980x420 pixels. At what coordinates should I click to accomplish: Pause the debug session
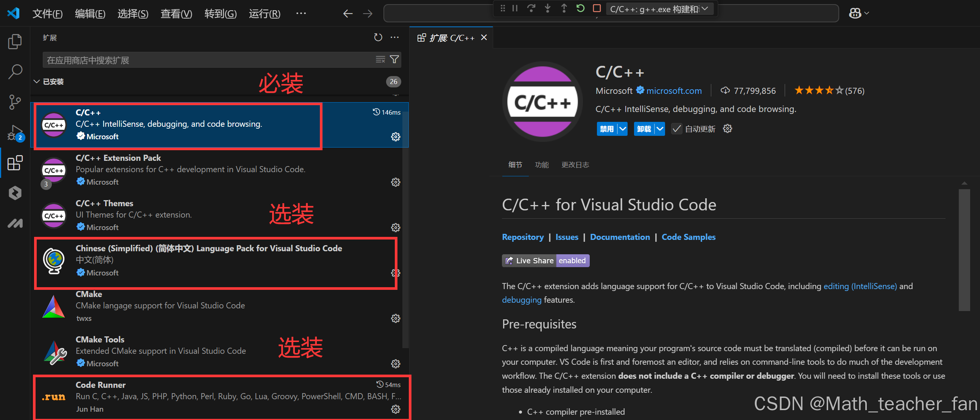(x=515, y=8)
